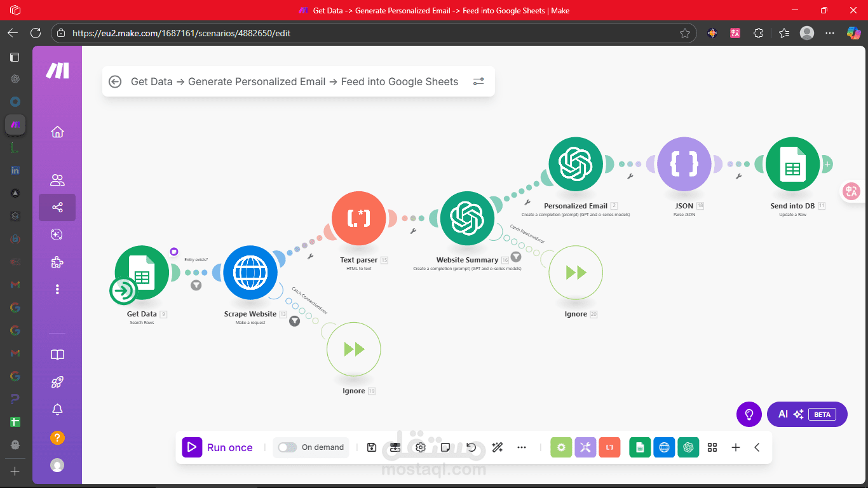Open the Send into DB module
Viewport: 868px width, 488px height.
point(792,164)
